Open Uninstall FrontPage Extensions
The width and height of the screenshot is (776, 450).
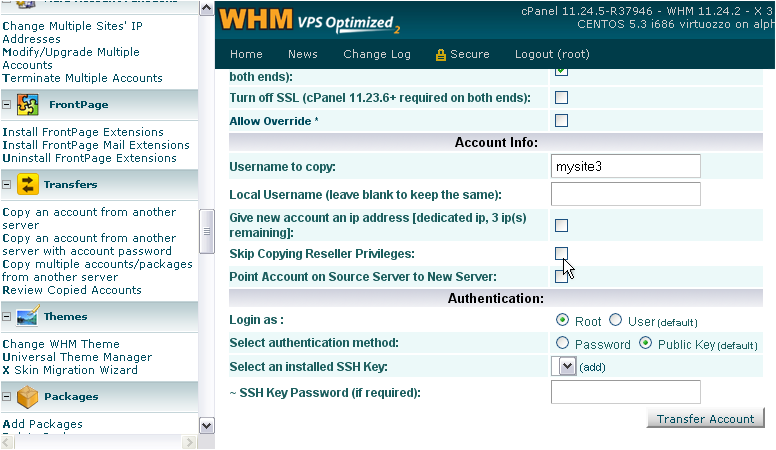[89, 158]
